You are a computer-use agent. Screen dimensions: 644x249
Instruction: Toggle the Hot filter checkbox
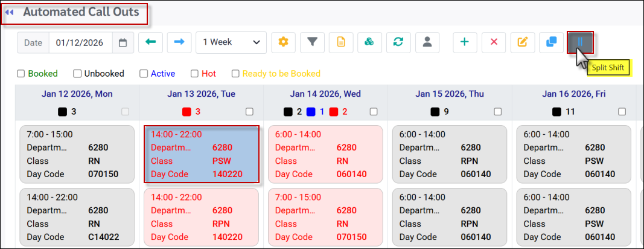click(194, 74)
